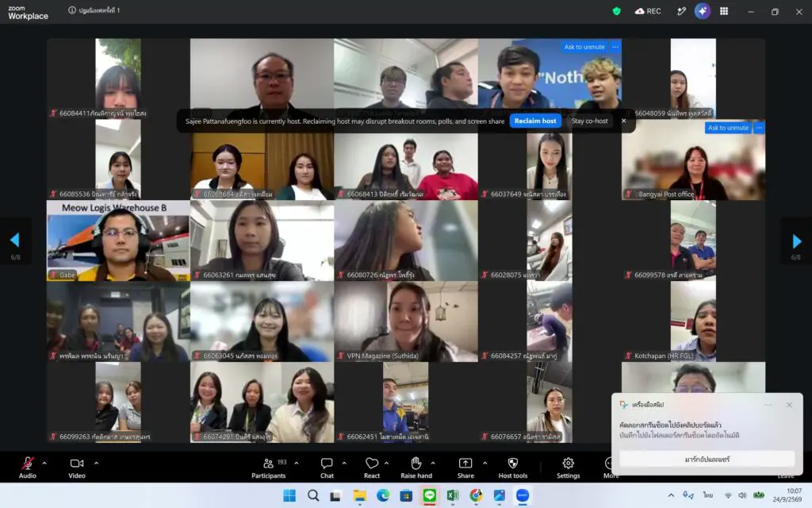Expand video options arrow next to Video
This screenshot has height=508, width=812.
(96, 463)
